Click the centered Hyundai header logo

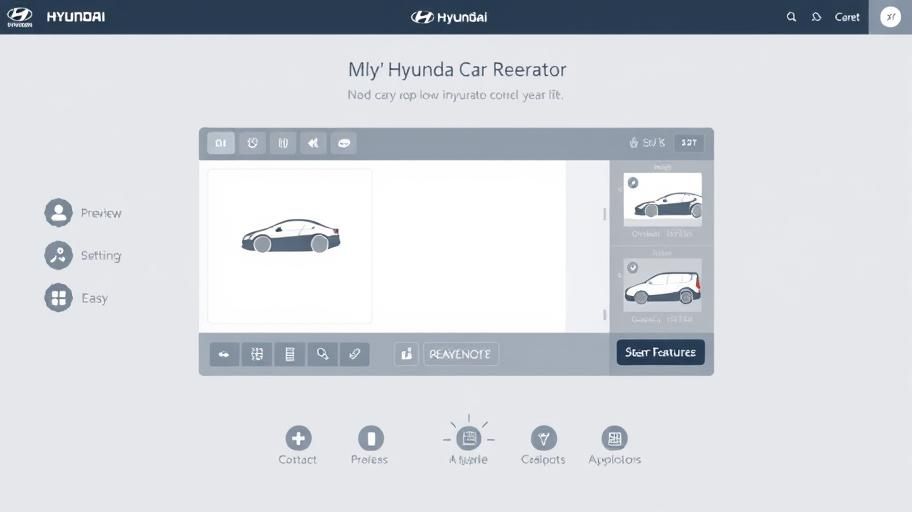pos(449,17)
